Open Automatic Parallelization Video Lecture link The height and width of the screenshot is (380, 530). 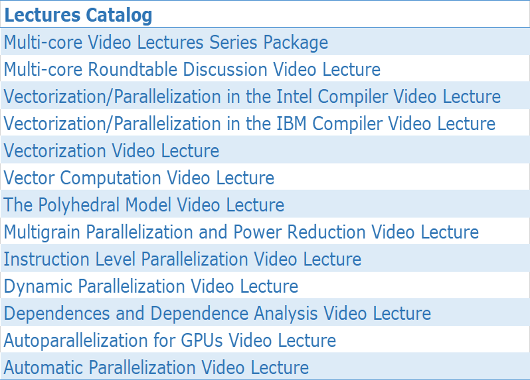pyautogui.click(x=156, y=367)
